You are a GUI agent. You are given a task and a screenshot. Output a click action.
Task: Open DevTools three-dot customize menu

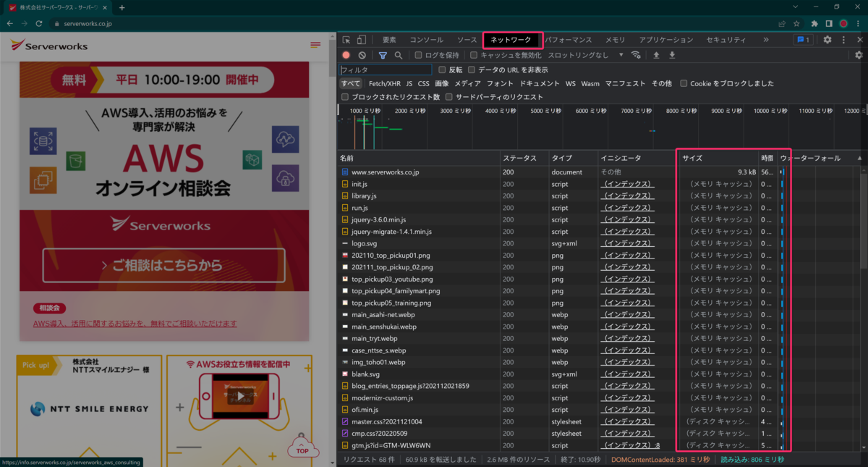(843, 40)
